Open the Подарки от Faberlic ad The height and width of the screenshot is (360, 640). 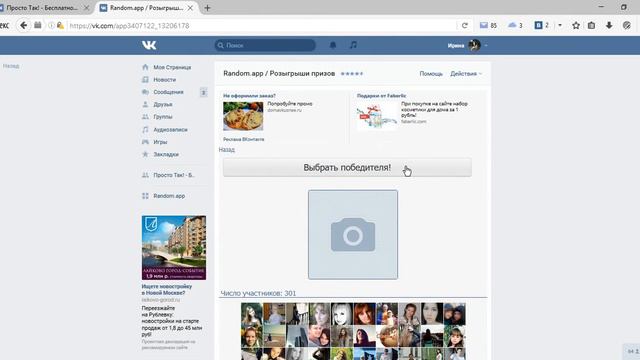(x=381, y=96)
